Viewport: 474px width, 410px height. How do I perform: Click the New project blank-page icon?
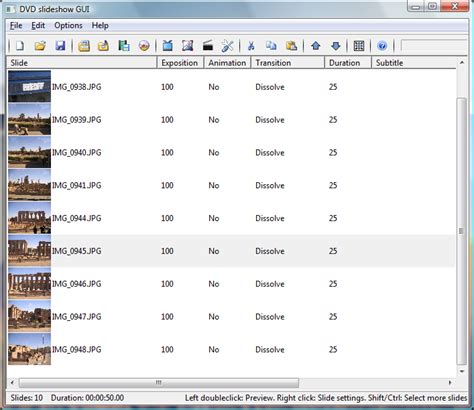coord(20,46)
